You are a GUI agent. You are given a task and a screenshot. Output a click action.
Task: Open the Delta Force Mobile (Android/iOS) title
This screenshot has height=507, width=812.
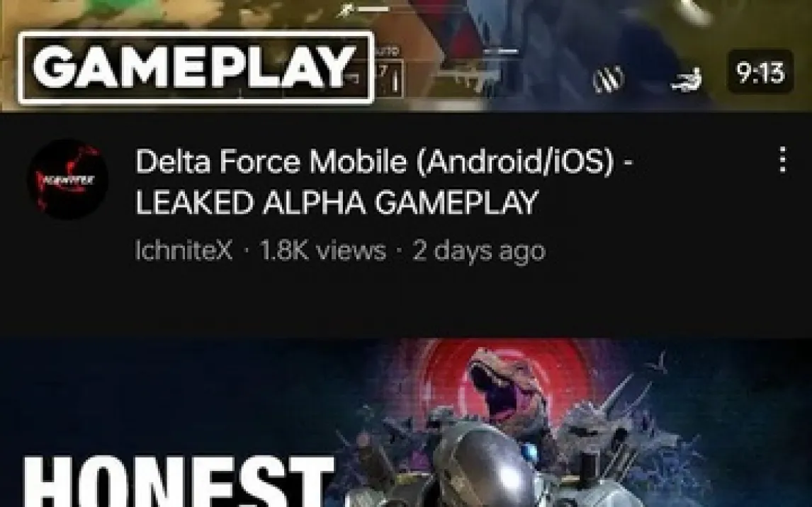(384, 161)
